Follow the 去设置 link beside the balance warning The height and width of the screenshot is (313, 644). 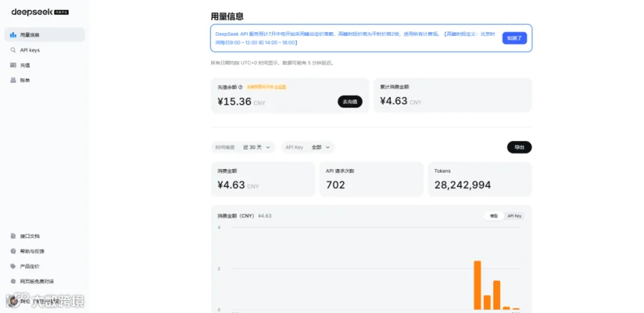(280, 87)
